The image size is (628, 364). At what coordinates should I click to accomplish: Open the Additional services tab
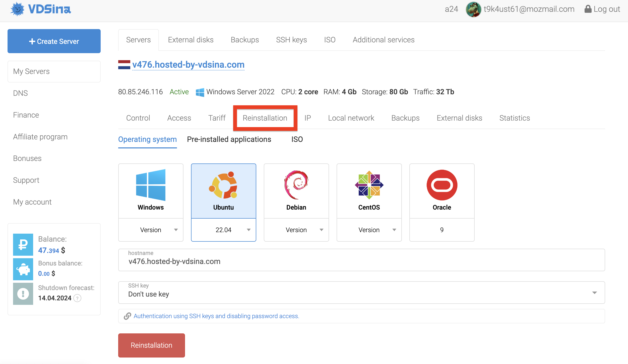(x=384, y=40)
